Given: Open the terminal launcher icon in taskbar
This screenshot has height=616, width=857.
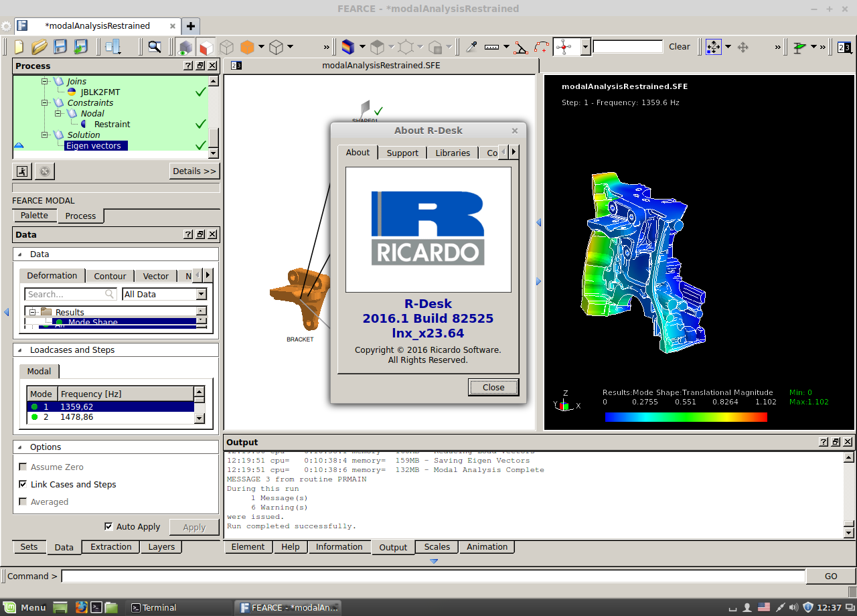Looking at the screenshot, I should click(x=96, y=607).
